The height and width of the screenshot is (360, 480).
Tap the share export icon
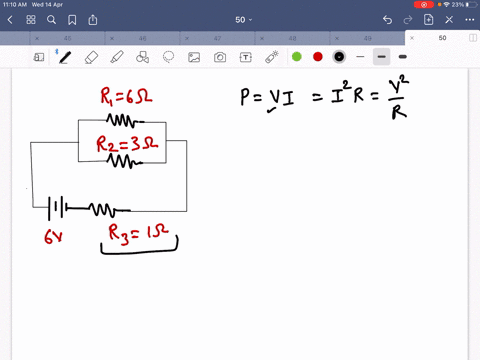pos(93,20)
